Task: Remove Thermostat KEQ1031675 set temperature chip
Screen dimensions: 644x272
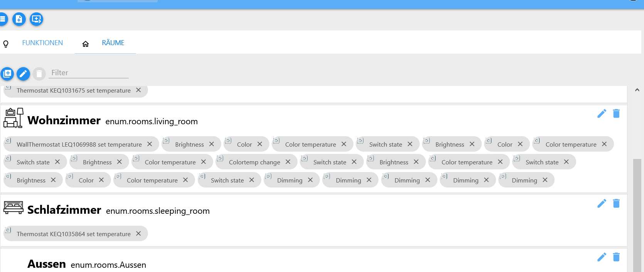Action: tap(138, 90)
